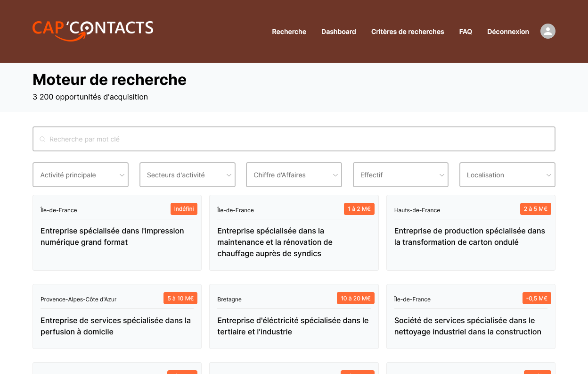Open the Critères de recherches page
588x374 pixels.
(x=407, y=32)
